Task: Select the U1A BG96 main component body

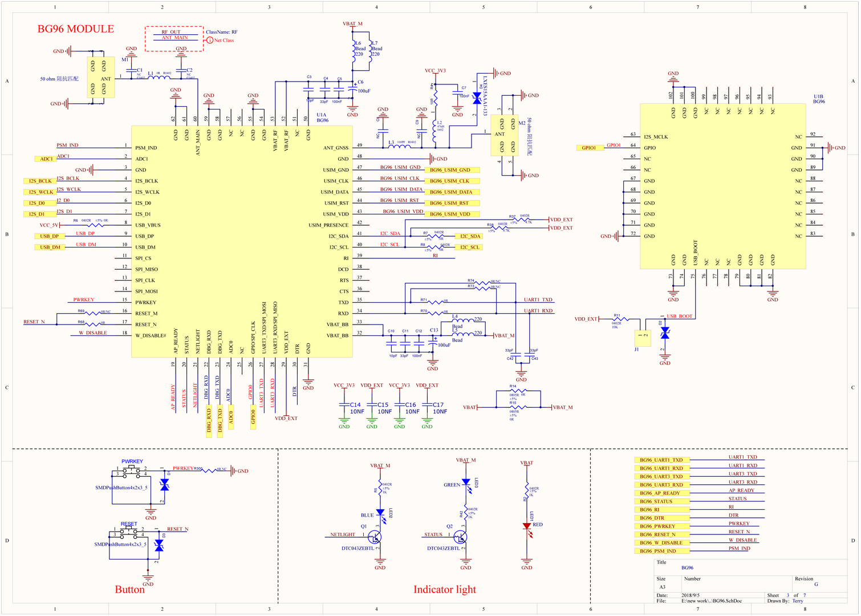Action: click(242, 242)
